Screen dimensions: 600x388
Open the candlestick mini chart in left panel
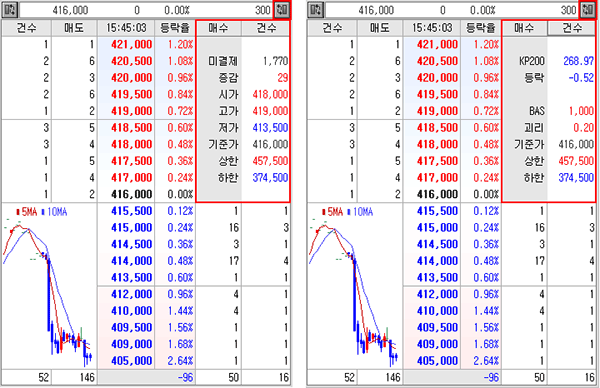coord(49,286)
